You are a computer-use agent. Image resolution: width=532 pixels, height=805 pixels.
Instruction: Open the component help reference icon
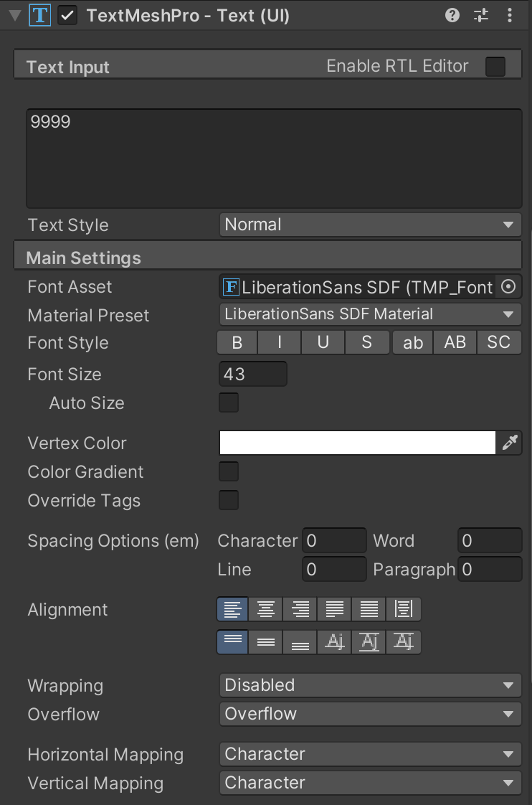[x=452, y=15]
